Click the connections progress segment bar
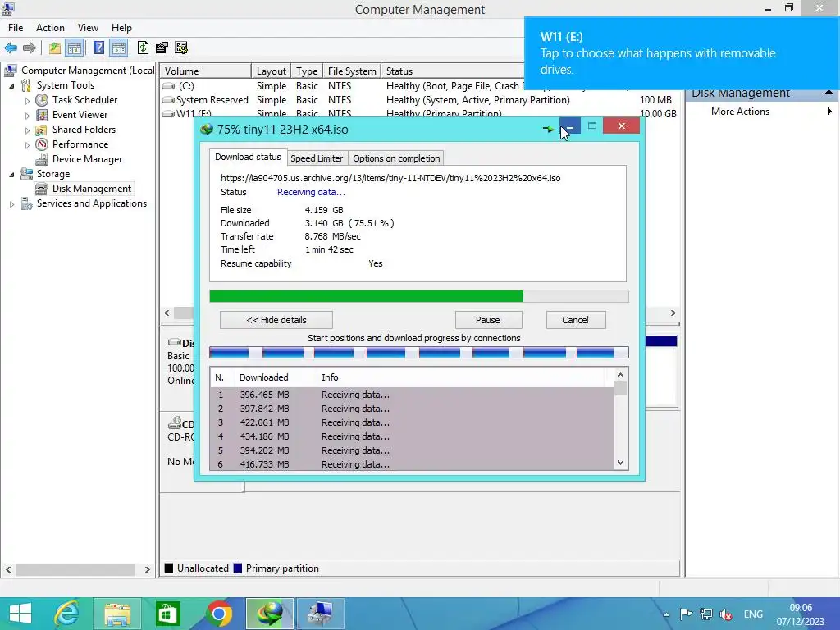The height and width of the screenshot is (630, 840). click(x=419, y=352)
